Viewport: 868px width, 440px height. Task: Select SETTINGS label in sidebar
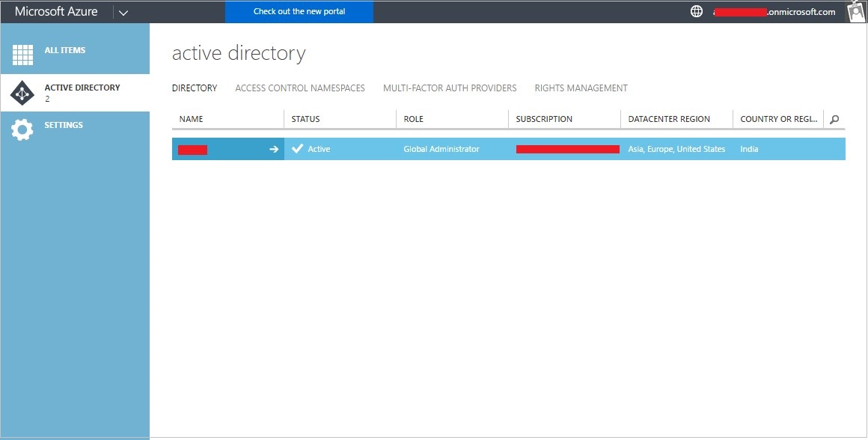pos(64,125)
